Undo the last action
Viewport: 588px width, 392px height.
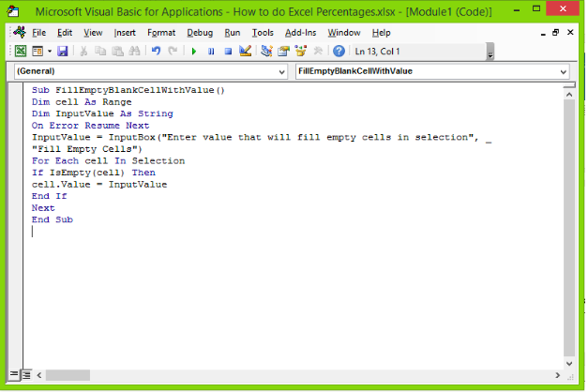[156, 51]
